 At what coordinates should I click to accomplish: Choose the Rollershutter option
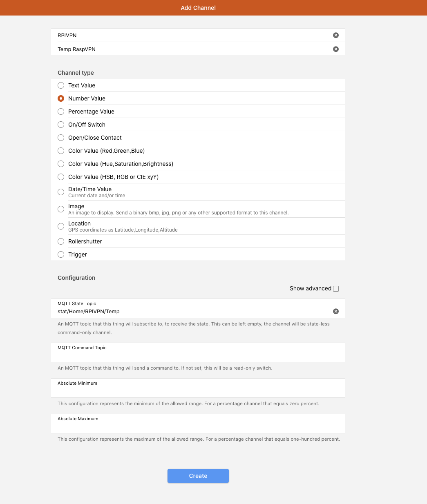[x=61, y=241]
